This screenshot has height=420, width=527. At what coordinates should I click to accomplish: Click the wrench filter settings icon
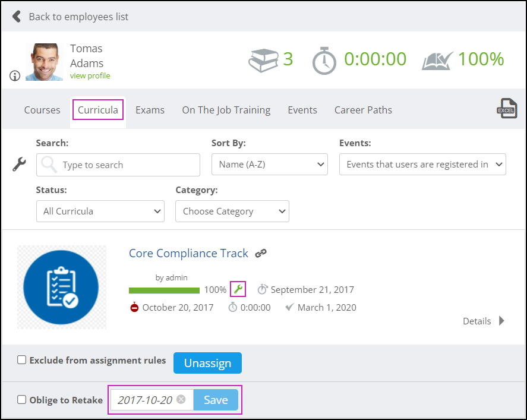pyautogui.click(x=19, y=165)
